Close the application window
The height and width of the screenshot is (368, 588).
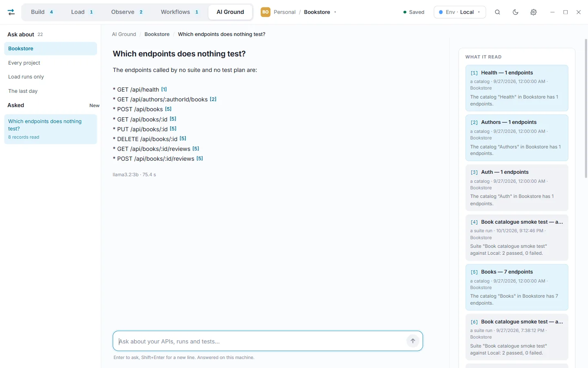(579, 12)
